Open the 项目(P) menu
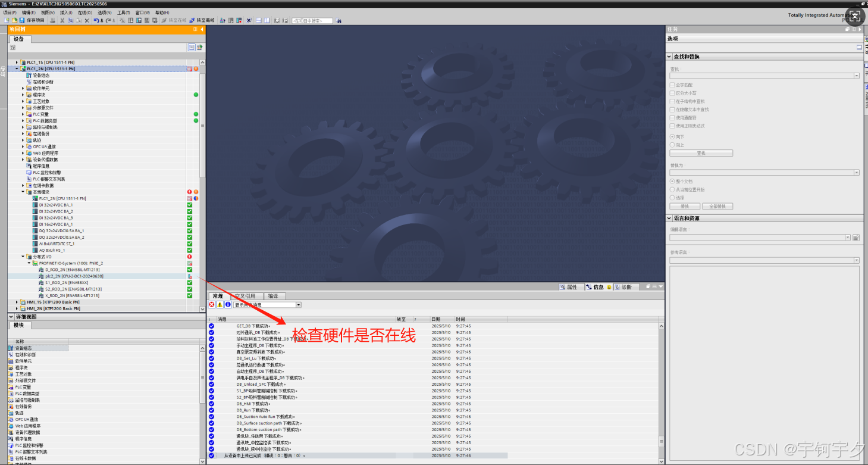This screenshot has width=868, height=465. click(x=10, y=13)
